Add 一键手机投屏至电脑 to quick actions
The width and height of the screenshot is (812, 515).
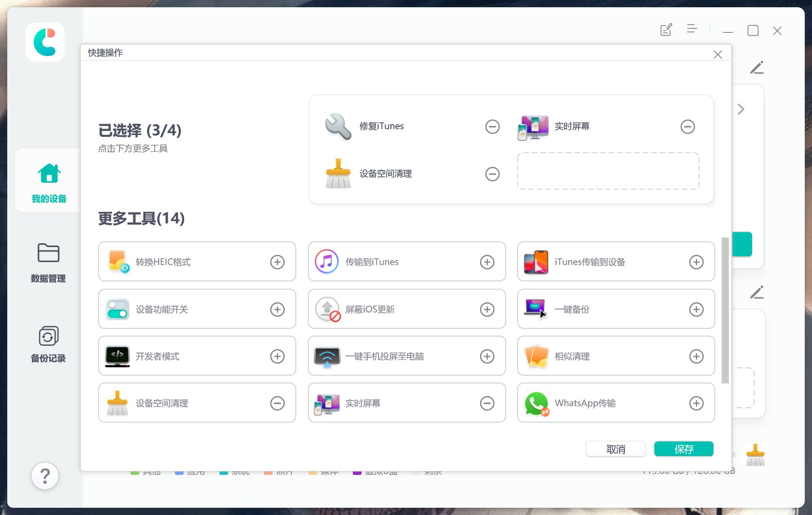point(487,356)
